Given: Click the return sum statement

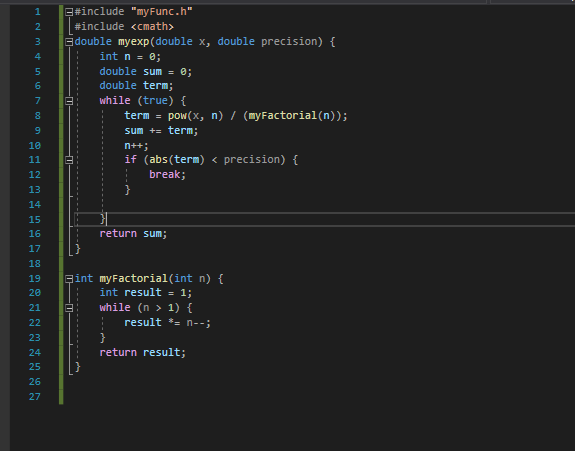Looking at the screenshot, I should 133,234.
